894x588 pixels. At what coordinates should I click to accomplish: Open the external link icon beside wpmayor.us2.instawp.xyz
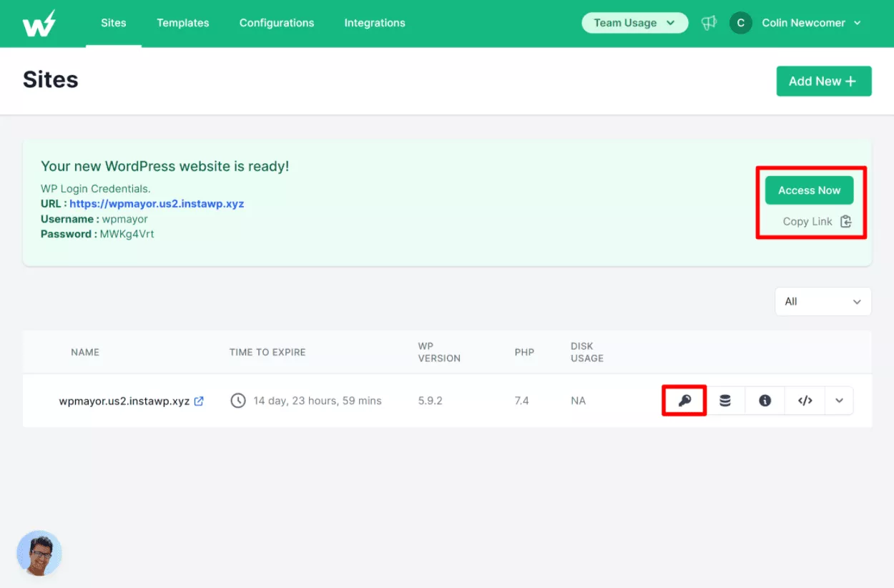point(199,401)
